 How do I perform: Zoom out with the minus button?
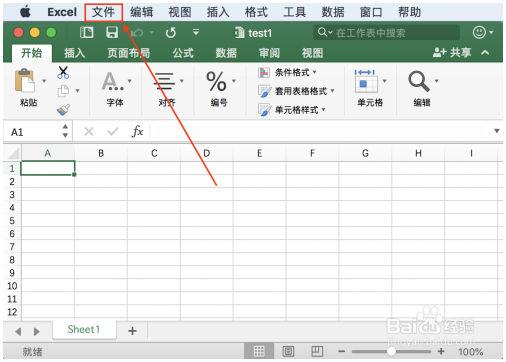point(342,351)
